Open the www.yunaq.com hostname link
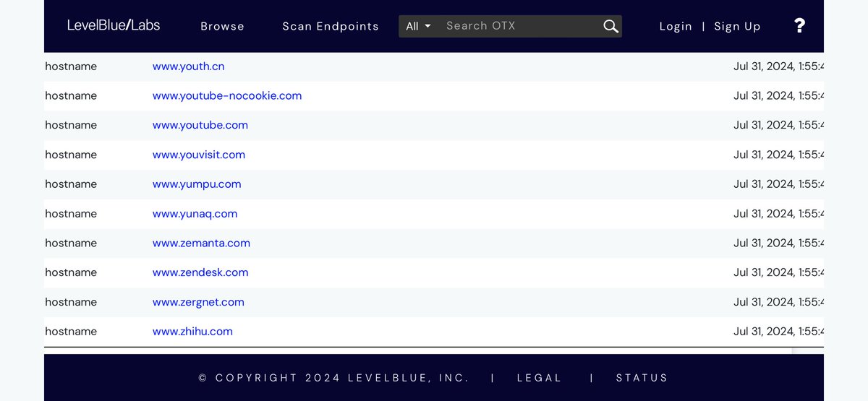Viewport: 868px width, 401px height. click(195, 214)
